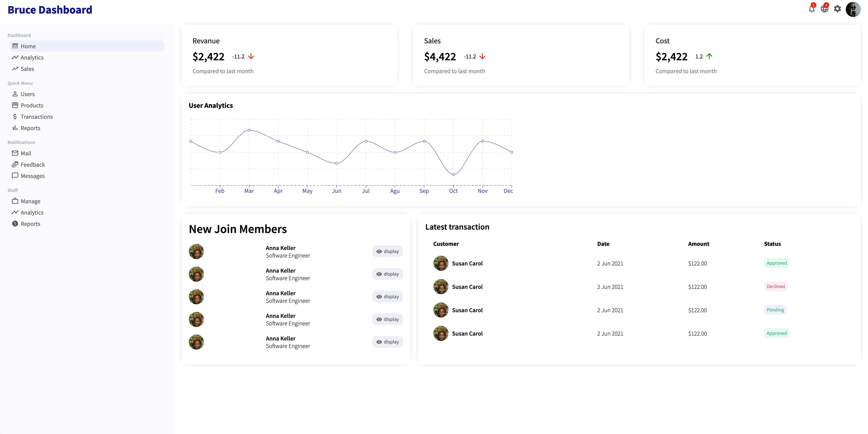
Task: Click first Anna Keller member avatar
Action: click(x=196, y=251)
